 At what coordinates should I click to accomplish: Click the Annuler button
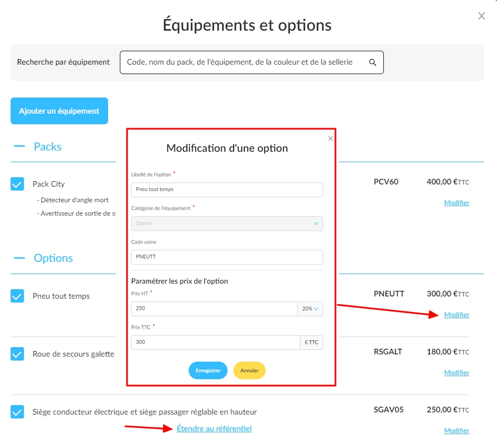pos(249,371)
